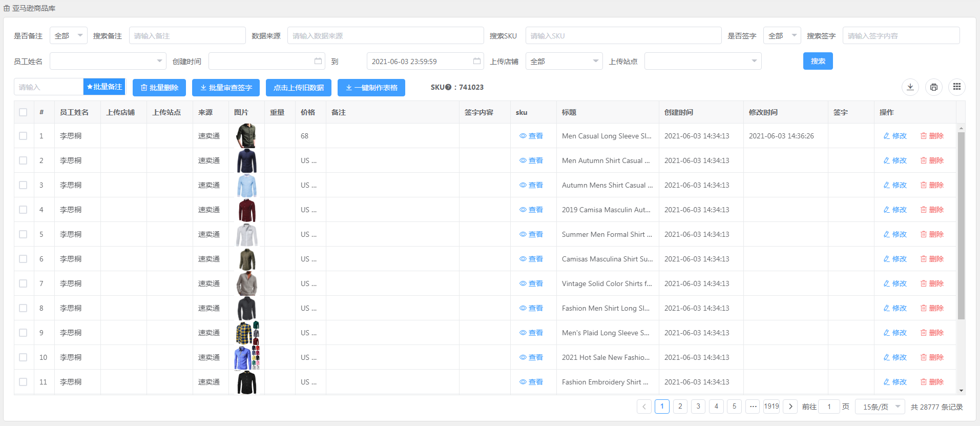Viewport: 980px width, 426px height.
Task: Click the download icon above the table
Action: (910, 87)
